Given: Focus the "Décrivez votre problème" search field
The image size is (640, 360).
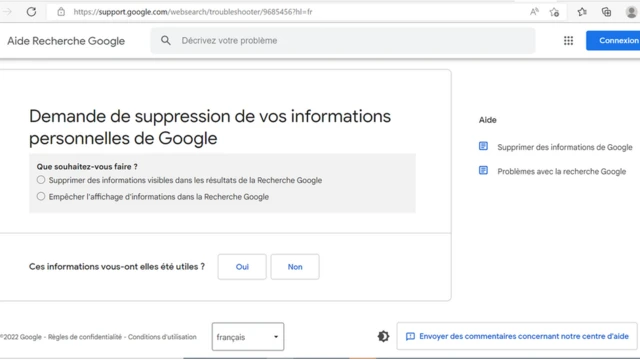Looking at the screenshot, I should (343, 40).
